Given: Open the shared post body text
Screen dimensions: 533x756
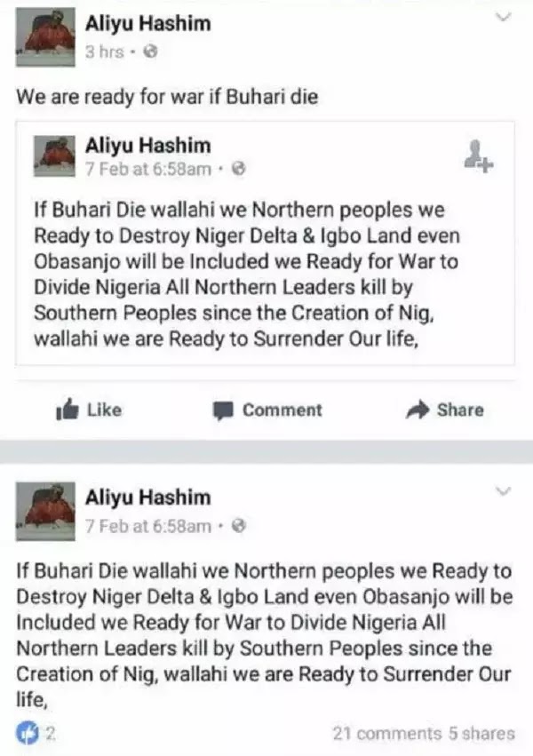Looking at the screenshot, I should [246, 275].
